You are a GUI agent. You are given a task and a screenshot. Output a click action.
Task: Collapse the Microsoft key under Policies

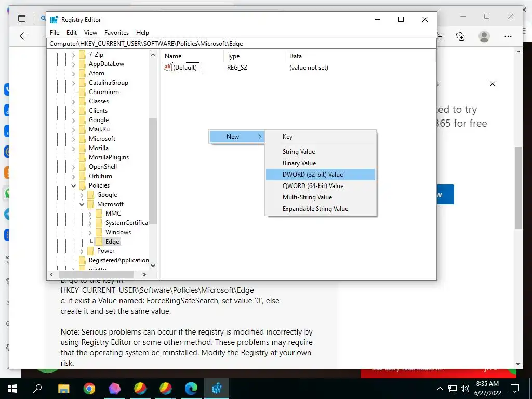point(82,204)
